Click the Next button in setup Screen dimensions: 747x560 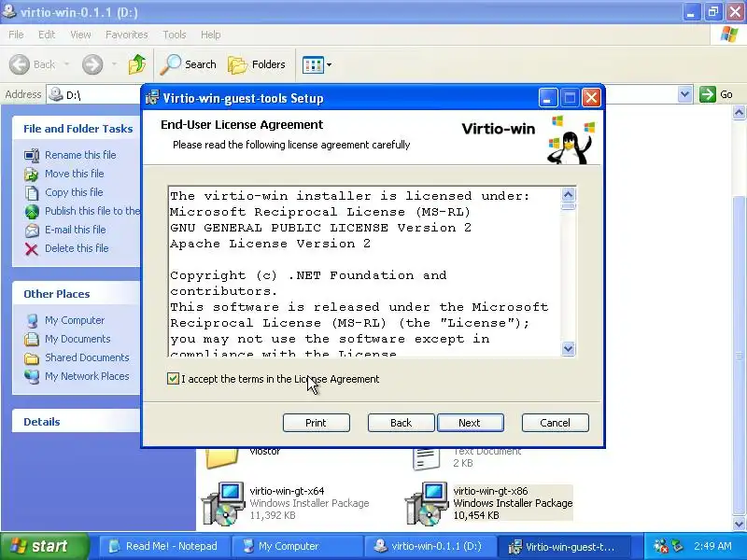click(471, 423)
